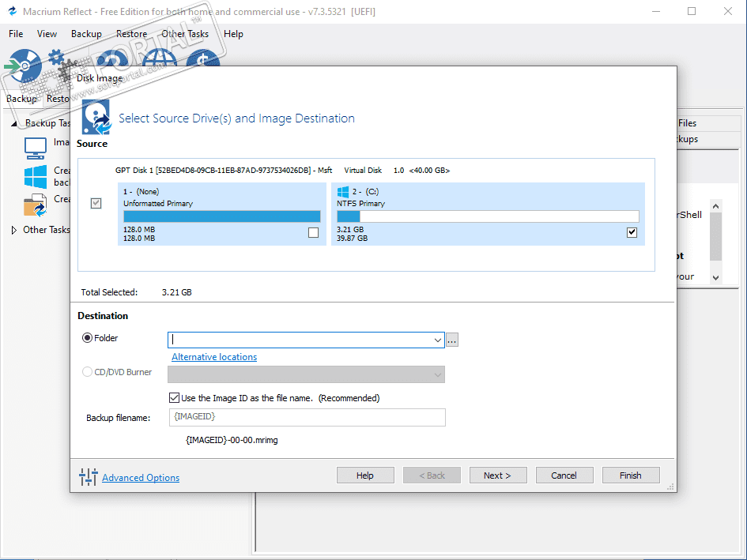Click the Backup filename field
Screen dimensions: 747x560
(x=307, y=417)
